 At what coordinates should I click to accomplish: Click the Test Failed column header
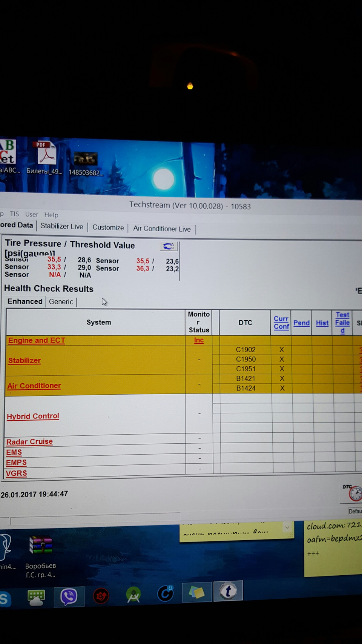(342, 323)
